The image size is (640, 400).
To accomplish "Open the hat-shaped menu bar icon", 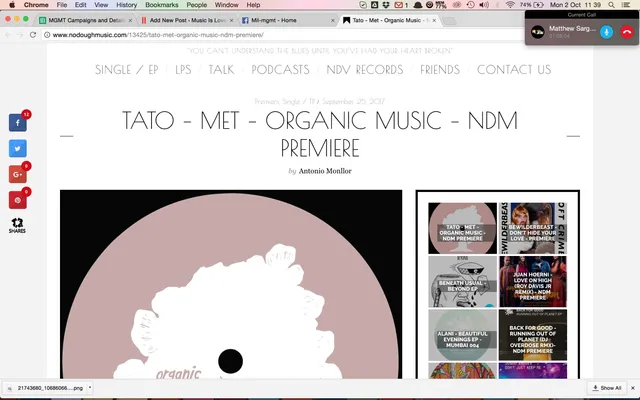I will (418, 5).
